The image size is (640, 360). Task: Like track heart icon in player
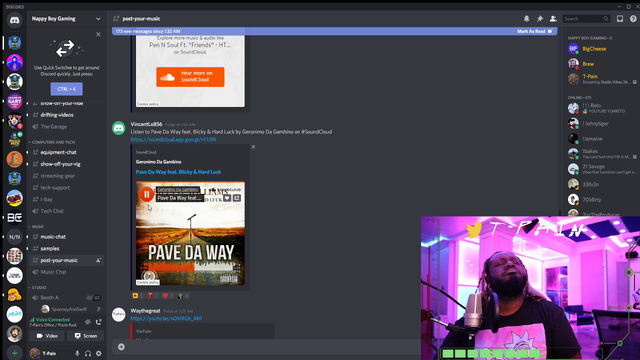[x=227, y=198]
